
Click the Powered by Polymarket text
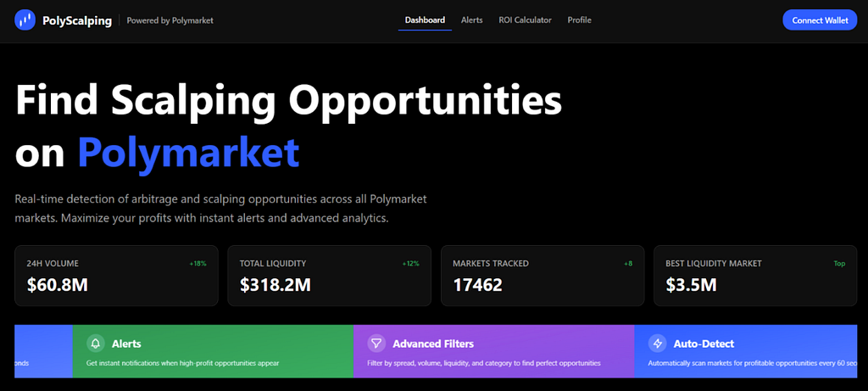[x=170, y=20]
